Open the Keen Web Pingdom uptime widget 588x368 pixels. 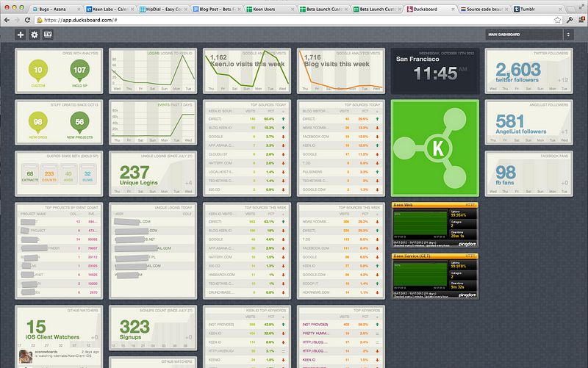[x=435, y=225]
